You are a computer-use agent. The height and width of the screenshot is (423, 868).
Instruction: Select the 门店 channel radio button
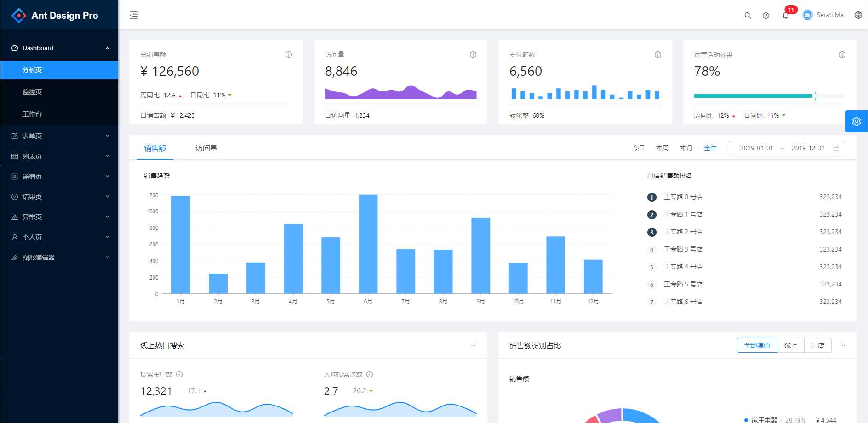point(818,345)
